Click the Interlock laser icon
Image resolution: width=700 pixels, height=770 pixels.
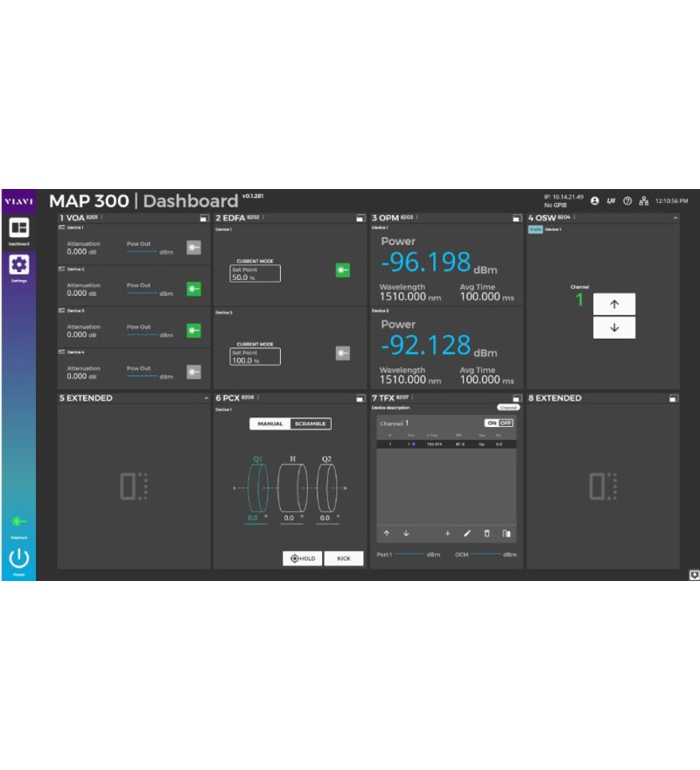point(18,521)
